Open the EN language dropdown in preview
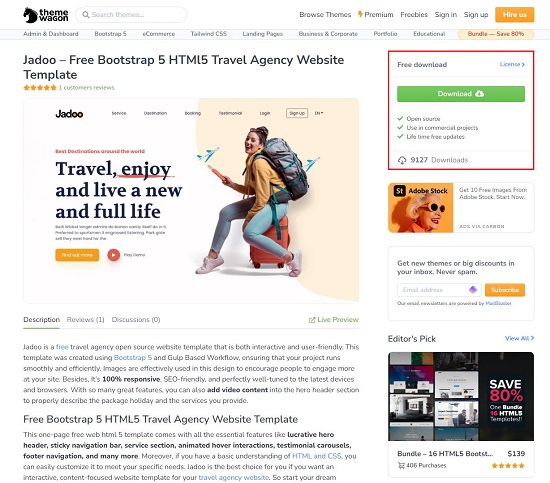Image resolution: width=550 pixels, height=483 pixels. 318,113
